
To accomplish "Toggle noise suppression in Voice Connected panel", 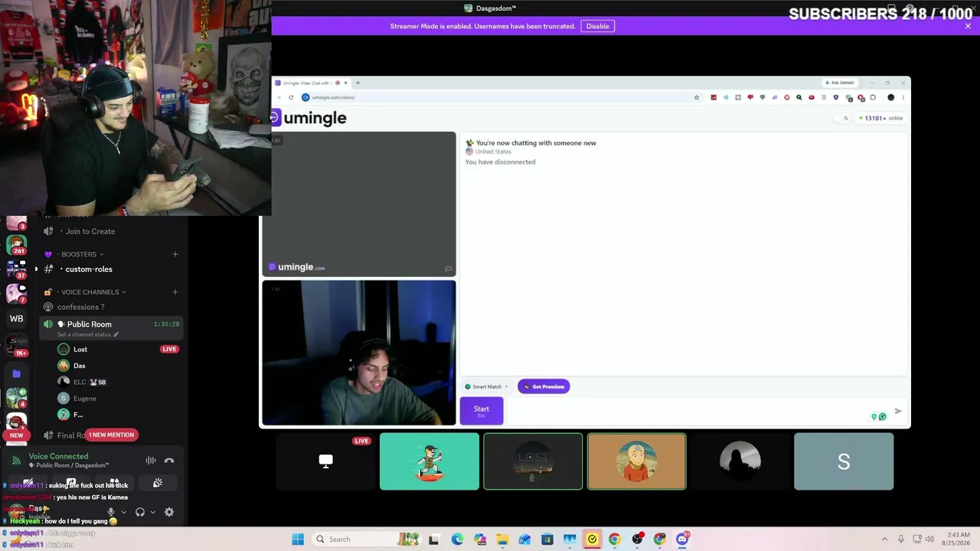I will tap(151, 460).
